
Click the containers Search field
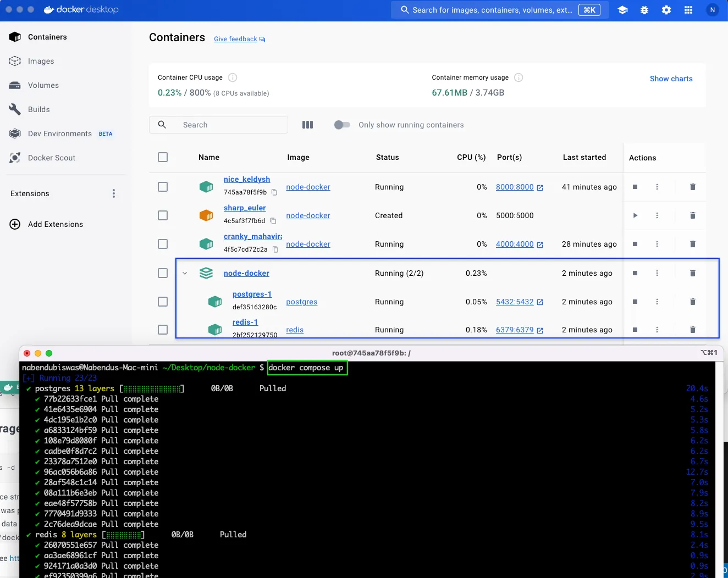(x=219, y=125)
